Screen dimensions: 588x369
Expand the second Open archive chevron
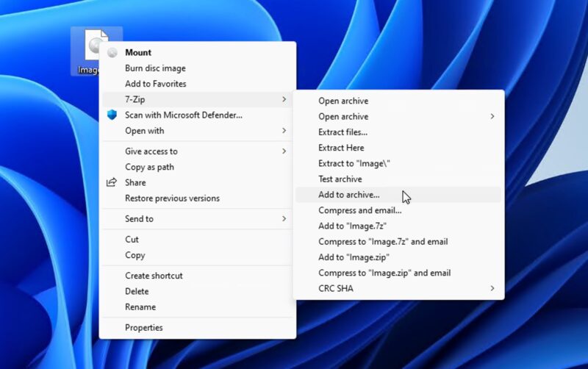click(x=492, y=117)
